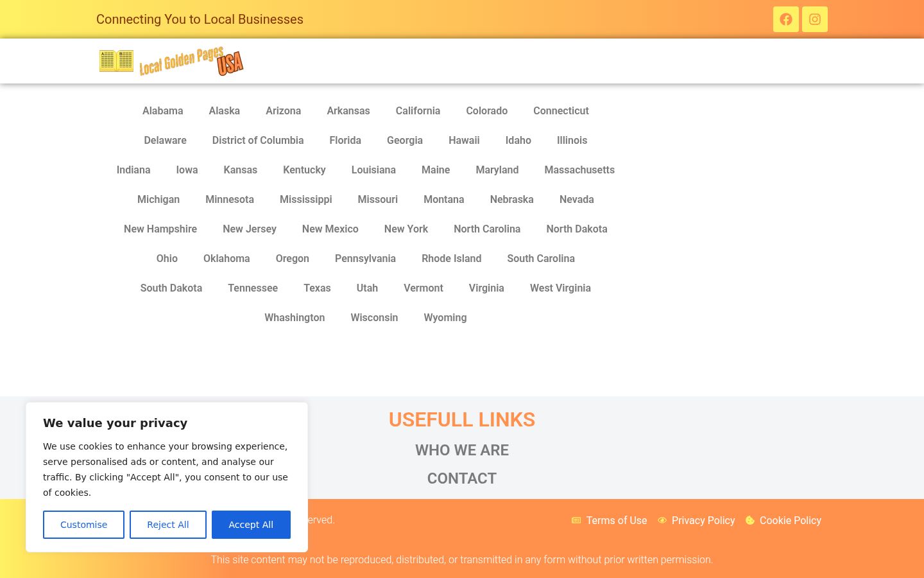Choose the Whashington state link
The width and height of the screenshot is (924, 578).
[295, 317]
